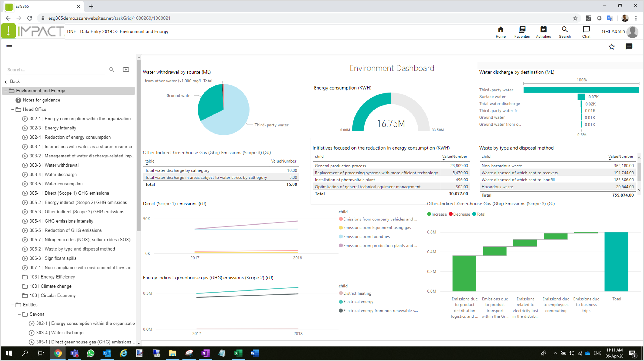Screen dimensions: 644x361
Task: Open the comment icon next to star
Action: pos(629,47)
